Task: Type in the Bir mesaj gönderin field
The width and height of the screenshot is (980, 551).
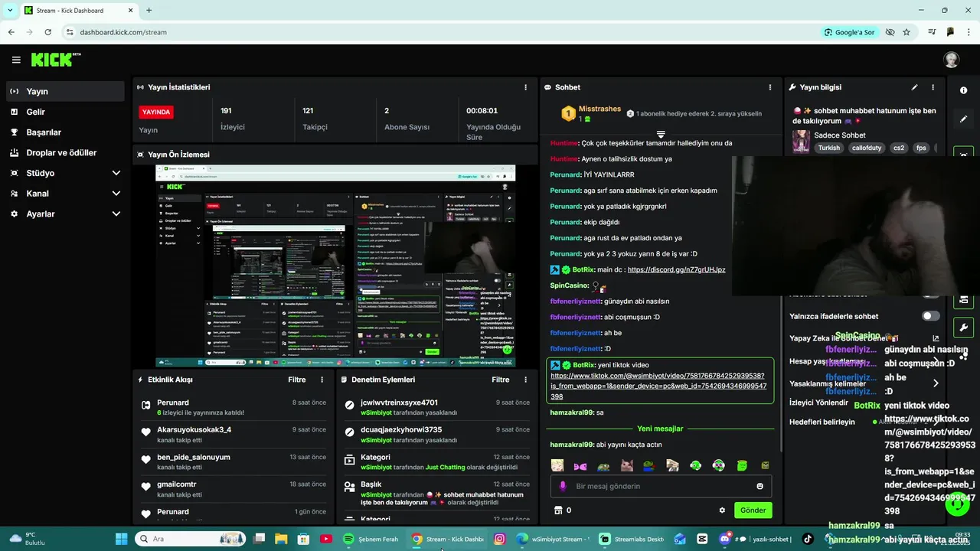Action: [661, 486]
